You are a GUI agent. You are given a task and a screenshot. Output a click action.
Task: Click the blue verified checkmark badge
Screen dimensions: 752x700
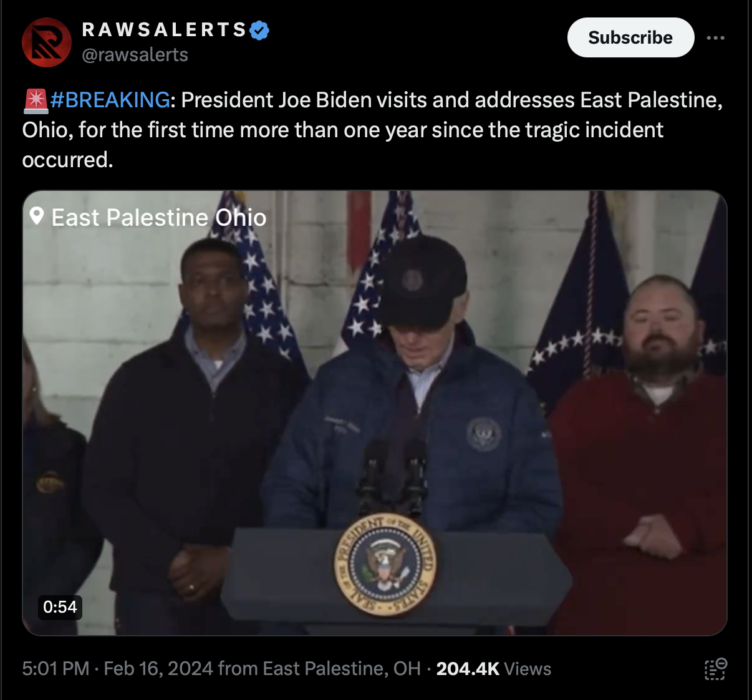pos(259,30)
